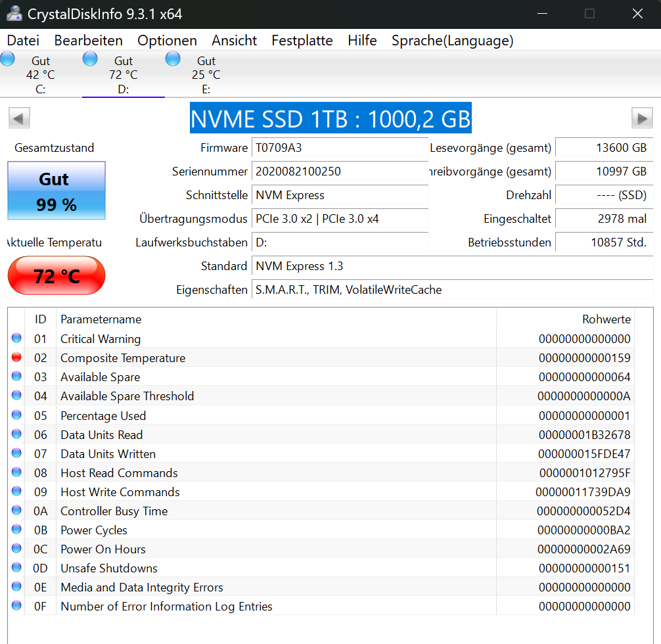Click the CrystalDiskInfo title bar app icon

[x=14, y=14]
